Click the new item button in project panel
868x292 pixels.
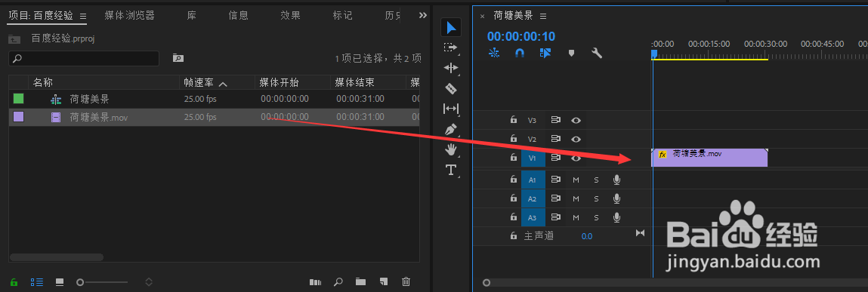(x=383, y=282)
